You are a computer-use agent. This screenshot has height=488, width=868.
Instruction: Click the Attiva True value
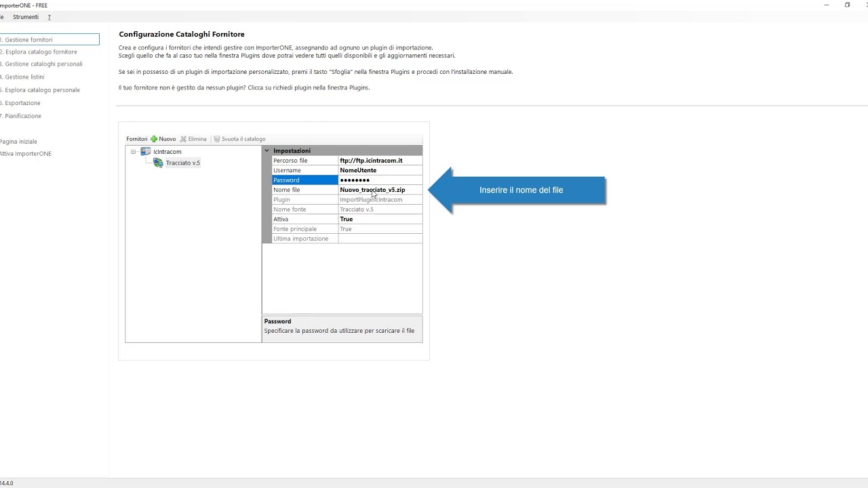(380, 219)
